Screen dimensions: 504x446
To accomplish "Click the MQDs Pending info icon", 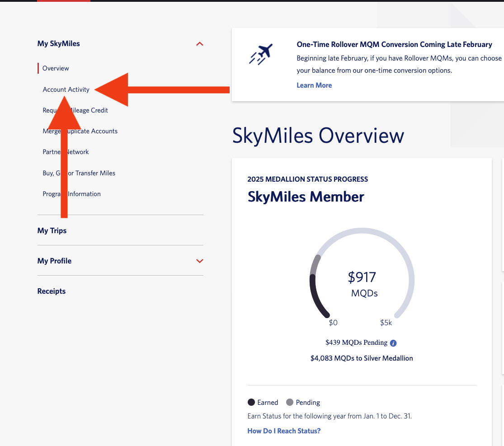I will click(x=393, y=343).
